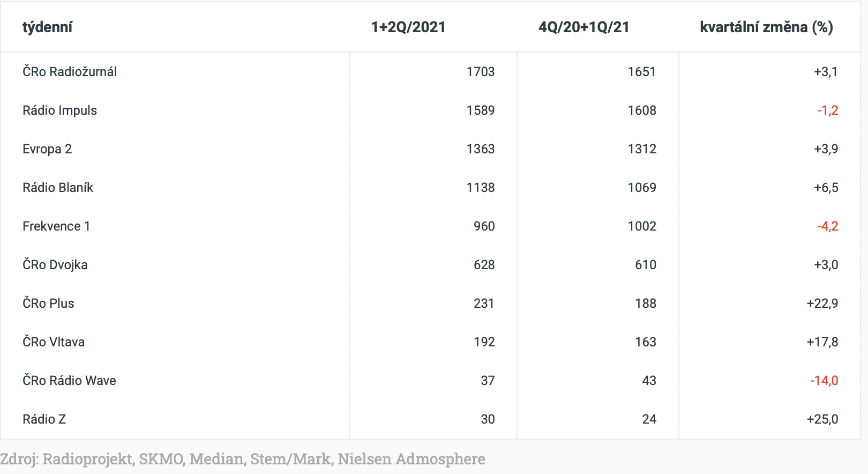
Task: Select the ČRo Rádio Wave row label
Action: pos(69,381)
